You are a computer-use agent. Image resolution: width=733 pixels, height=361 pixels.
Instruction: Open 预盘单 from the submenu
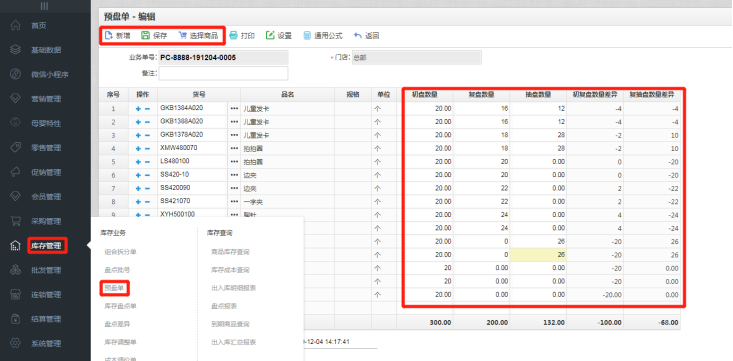[114, 288]
